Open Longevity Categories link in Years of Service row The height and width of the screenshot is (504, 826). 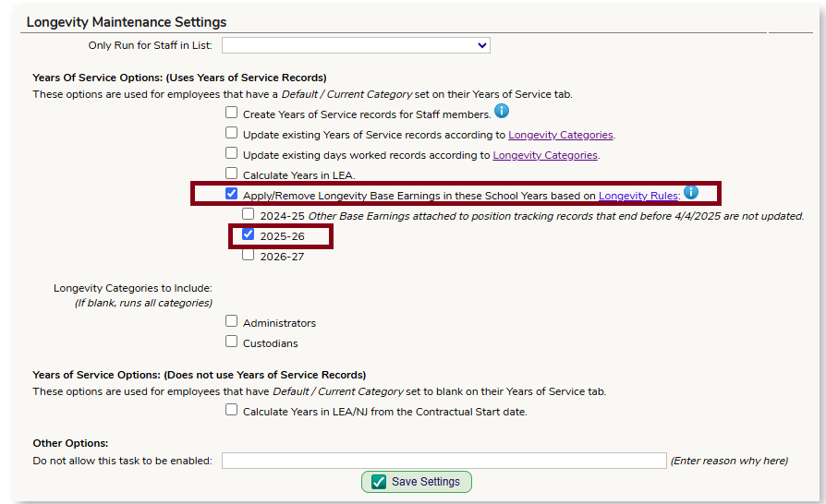click(561, 135)
